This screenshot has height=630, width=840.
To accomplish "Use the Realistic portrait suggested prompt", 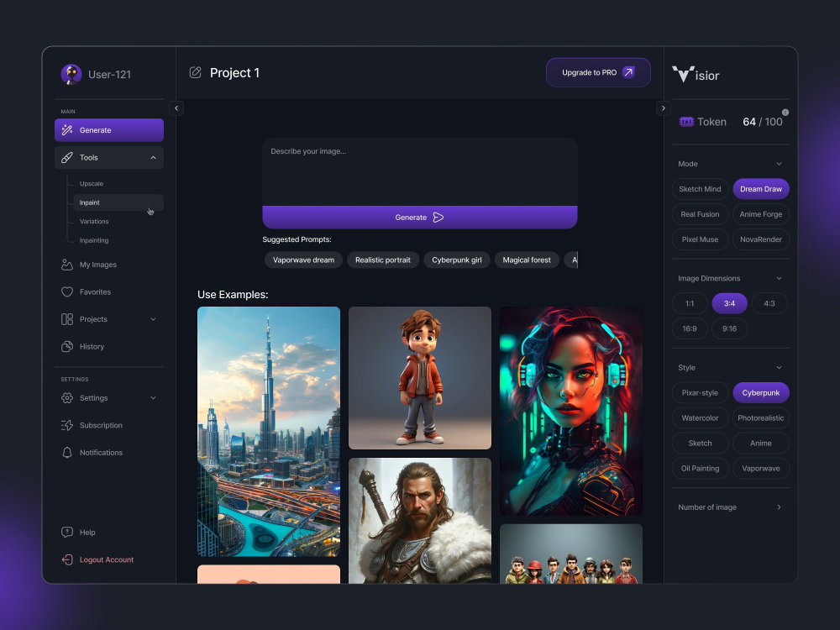I will [382, 260].
